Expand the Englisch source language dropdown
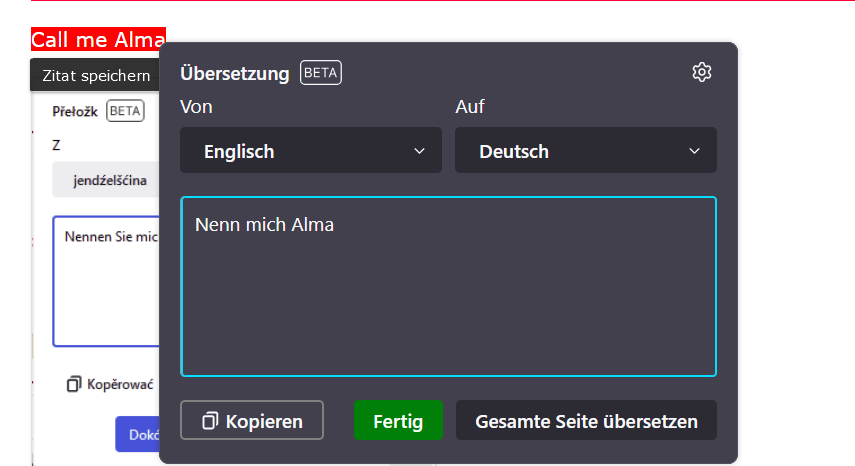 point(310,151)
